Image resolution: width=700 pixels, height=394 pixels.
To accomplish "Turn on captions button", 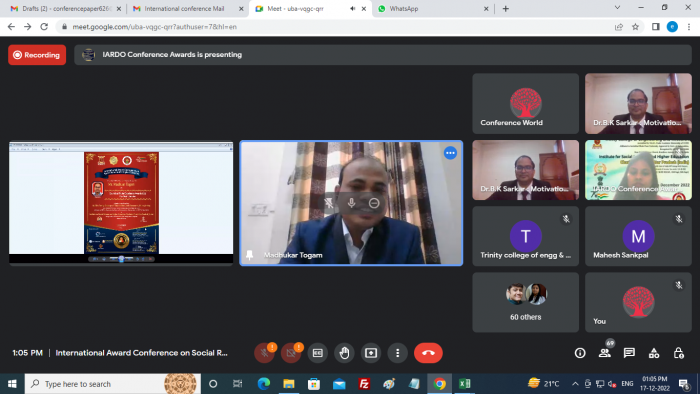I will 317,353.
